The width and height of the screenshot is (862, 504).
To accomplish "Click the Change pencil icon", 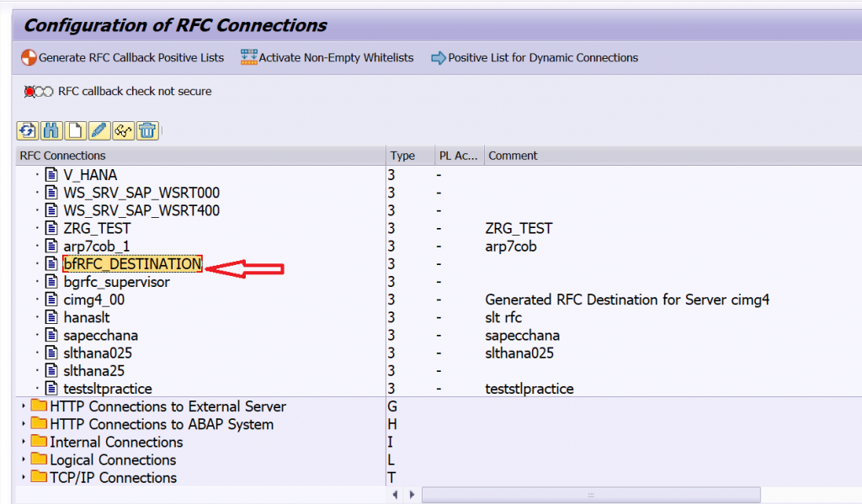I will tap(99, 130).
